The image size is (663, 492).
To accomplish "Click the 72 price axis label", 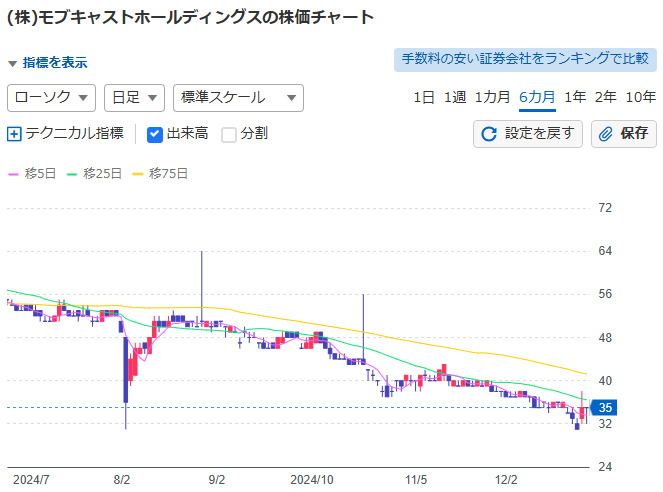I will pyautogui.click(x=605, y=208).
